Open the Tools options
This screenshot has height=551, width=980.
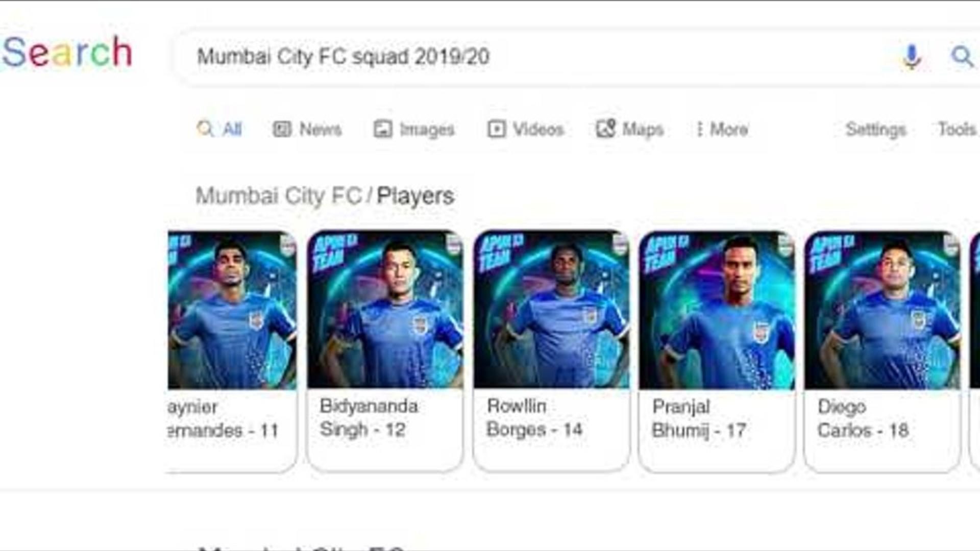957,129
